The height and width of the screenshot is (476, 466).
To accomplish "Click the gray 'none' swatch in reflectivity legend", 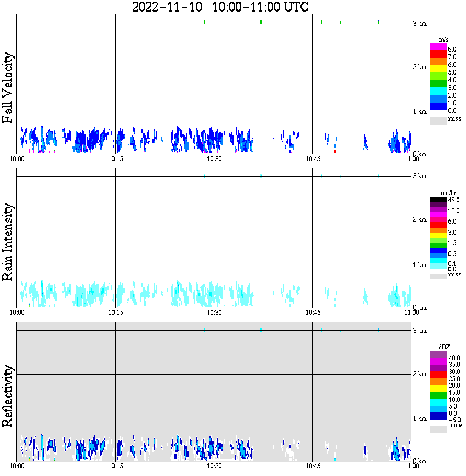I will click(x=438, y=429).
